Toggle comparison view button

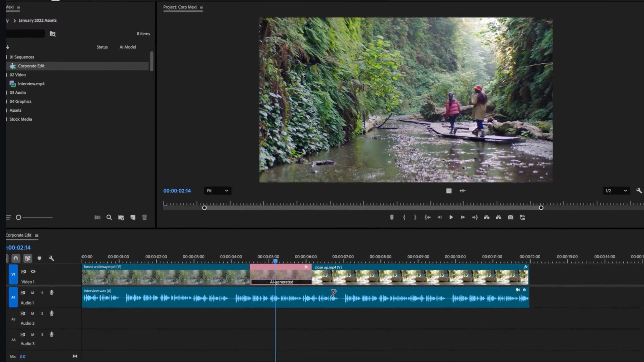[522, 217]
